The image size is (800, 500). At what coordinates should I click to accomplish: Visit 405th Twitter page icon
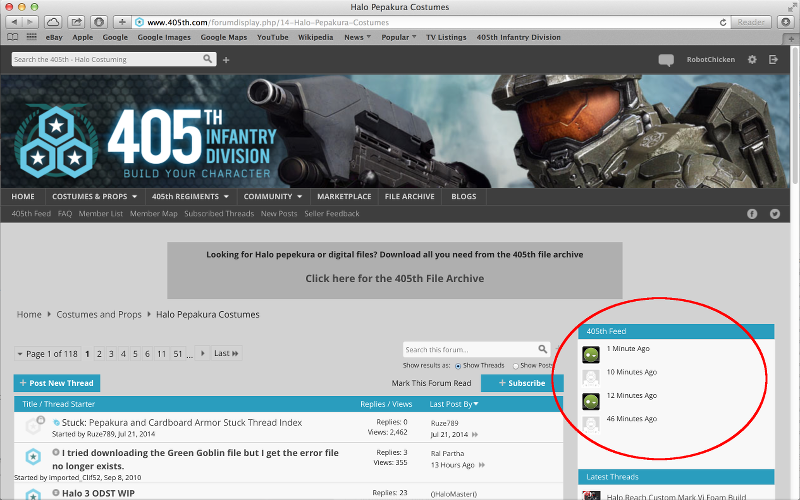774,214
